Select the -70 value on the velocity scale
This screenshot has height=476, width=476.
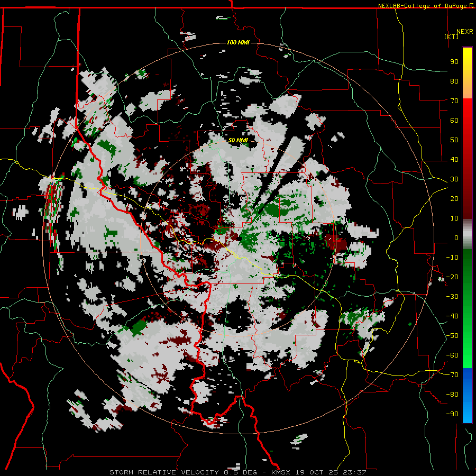click(x=452, y=375)
